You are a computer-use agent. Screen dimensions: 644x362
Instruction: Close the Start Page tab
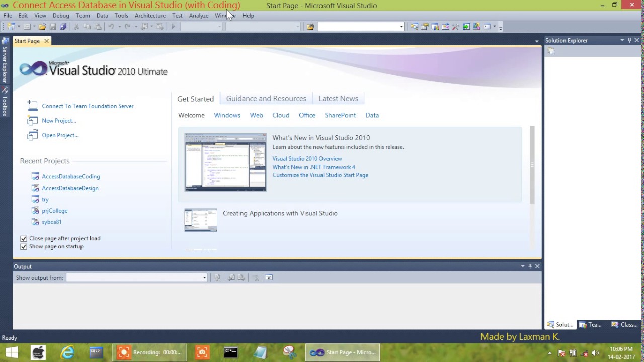click(46, 41)
